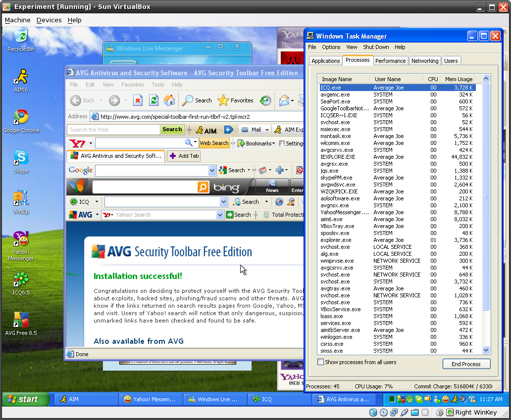Go to the IE Home icon

pos(169,100)
